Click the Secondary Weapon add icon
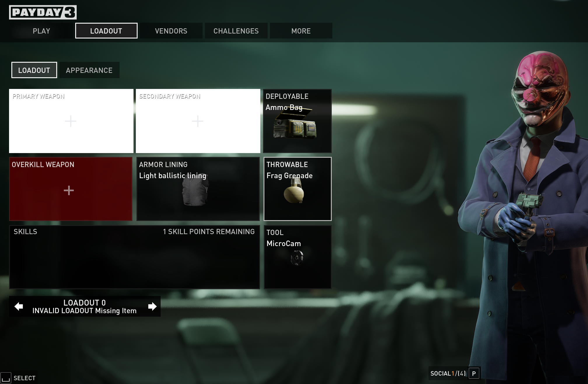Viewport: 588px width, 384px height. tap(198, 121)
